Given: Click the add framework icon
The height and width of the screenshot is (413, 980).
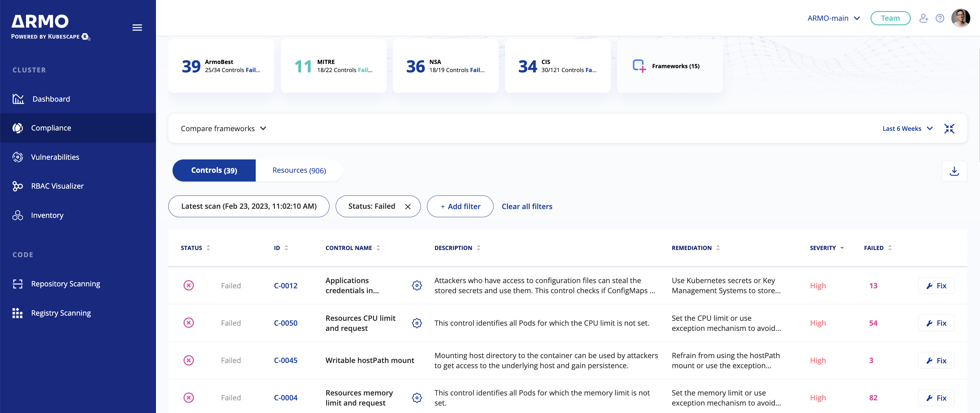Looking at the screenshot, I should pos(639,66).
